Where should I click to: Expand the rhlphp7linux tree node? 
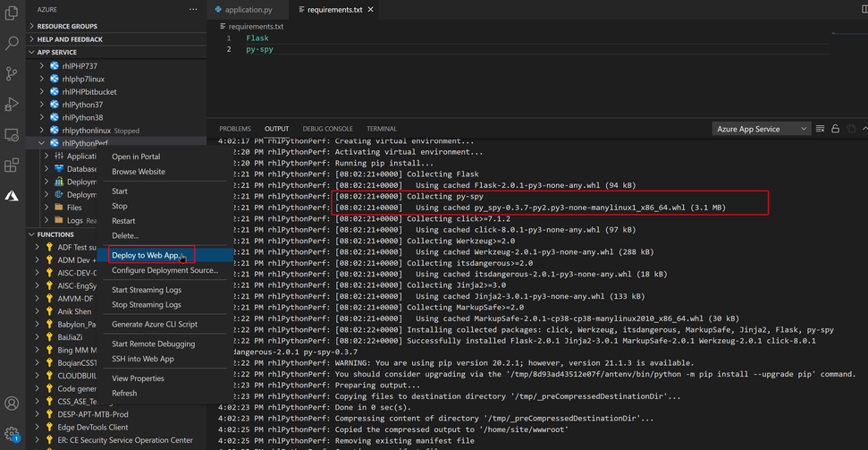(41, 79)
